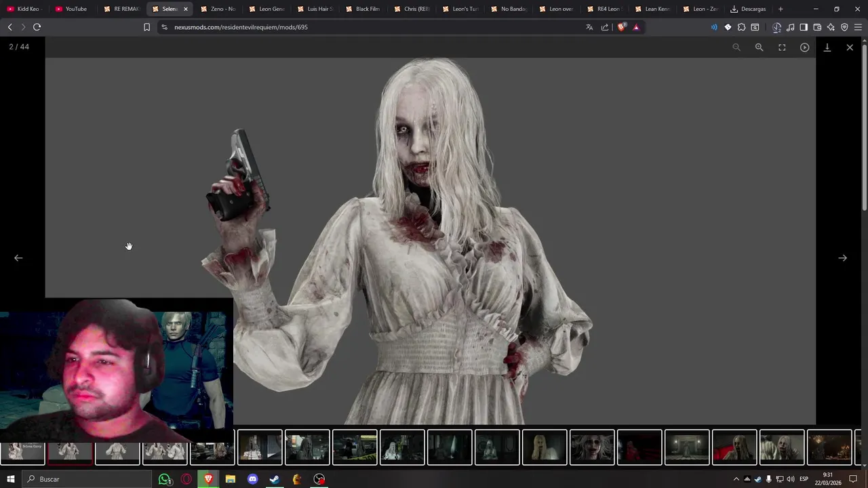Go back with the browser back arrow
This screenshot has width=868, height=488.
point(9,27)
